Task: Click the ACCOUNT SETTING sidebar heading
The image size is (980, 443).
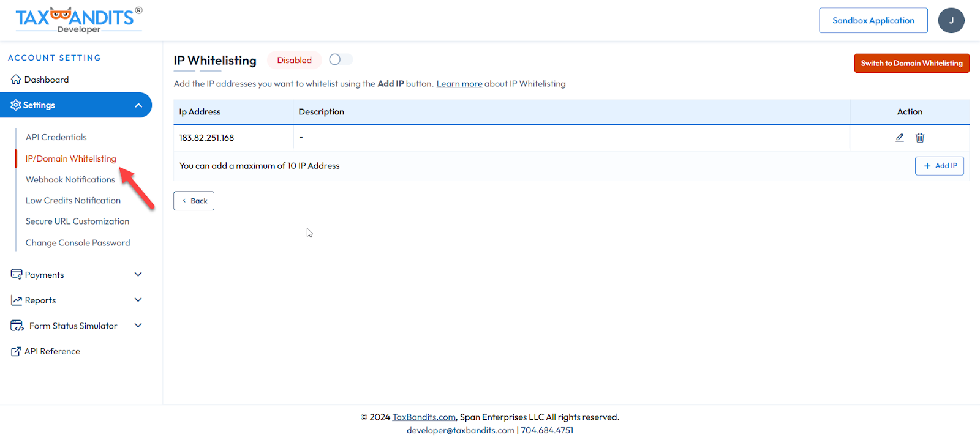Action: point(55,58)
